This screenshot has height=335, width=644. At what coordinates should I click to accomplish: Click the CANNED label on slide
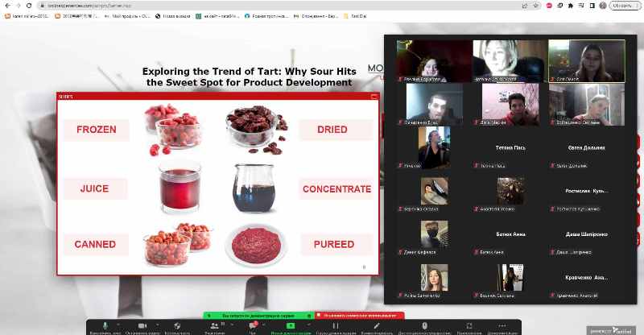pyautogui.click(x=95, y=244)
